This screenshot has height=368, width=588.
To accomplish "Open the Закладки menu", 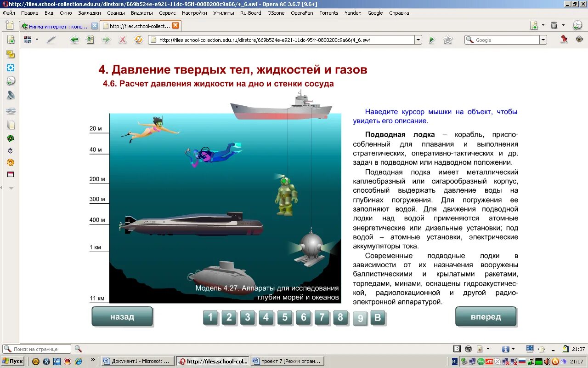I will pyautogui.click(x=90, y=13).
